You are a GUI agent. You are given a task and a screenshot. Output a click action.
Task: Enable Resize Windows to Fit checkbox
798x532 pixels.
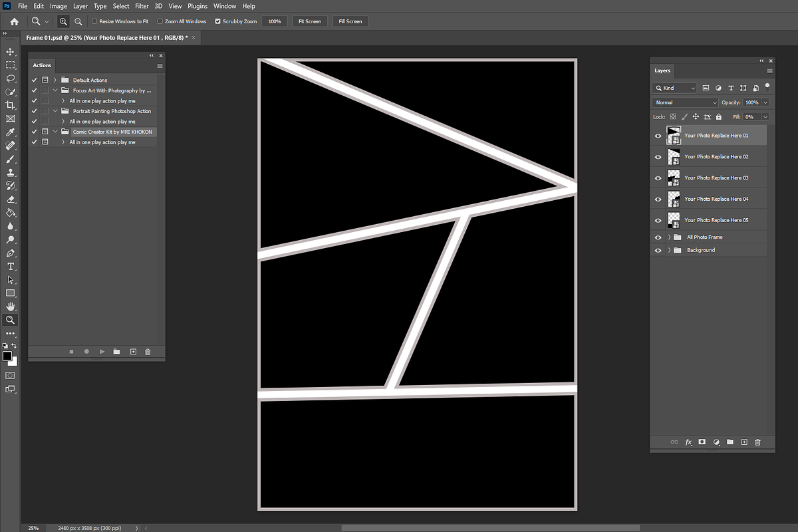pos(94,21)
